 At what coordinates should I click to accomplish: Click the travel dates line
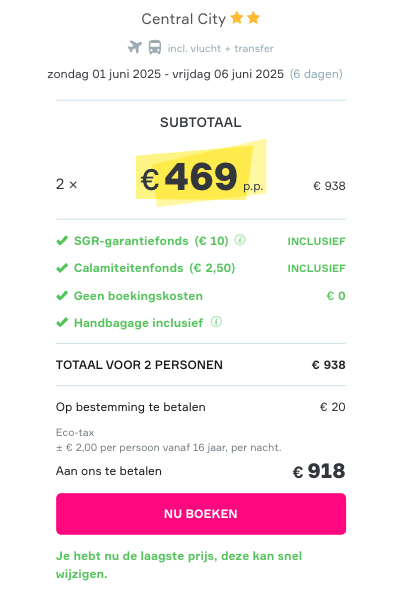point(195,74)
